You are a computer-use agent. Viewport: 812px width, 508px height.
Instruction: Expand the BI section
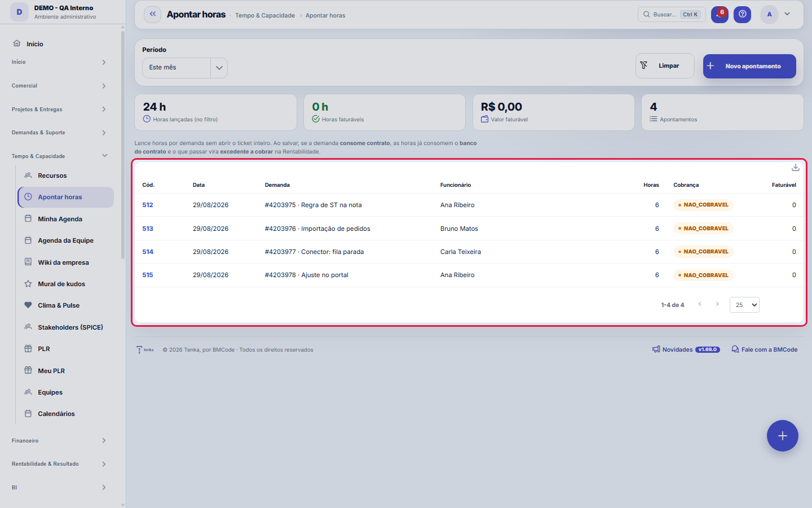tap(59, 488)
